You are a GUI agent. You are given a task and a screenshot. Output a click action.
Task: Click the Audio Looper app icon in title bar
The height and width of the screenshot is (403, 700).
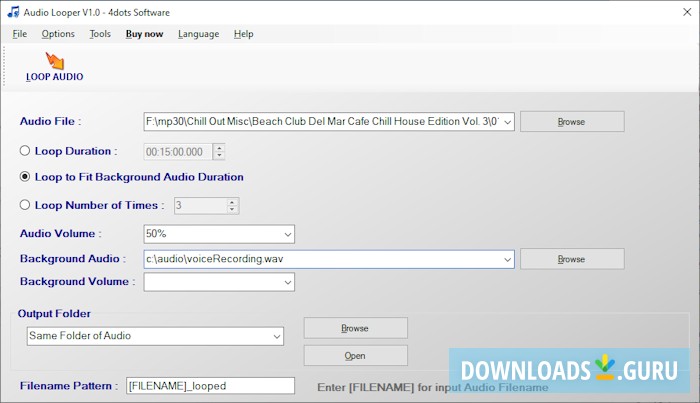pyautogui.click(x=13, y=12)
